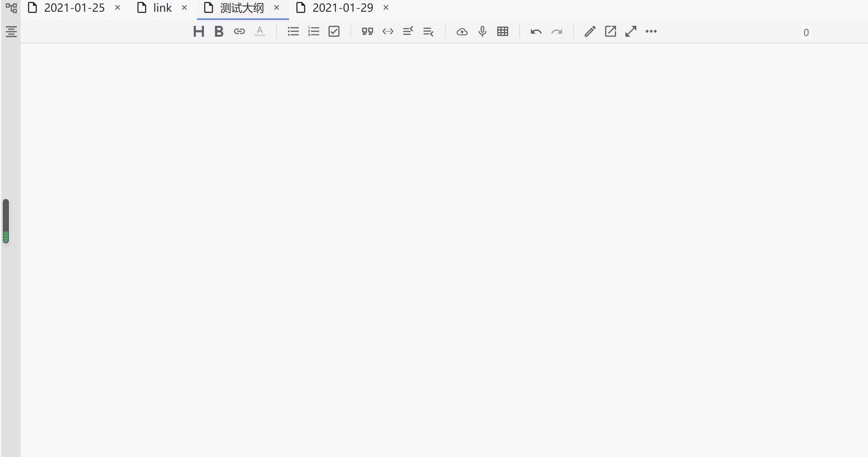
Task: Insert a table
Action: click(x=503, y=32)
